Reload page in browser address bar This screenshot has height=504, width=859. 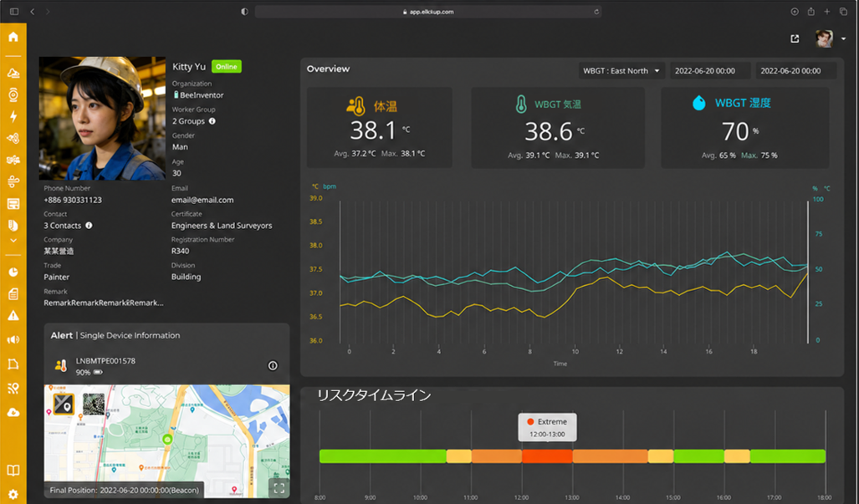(596, 12)
